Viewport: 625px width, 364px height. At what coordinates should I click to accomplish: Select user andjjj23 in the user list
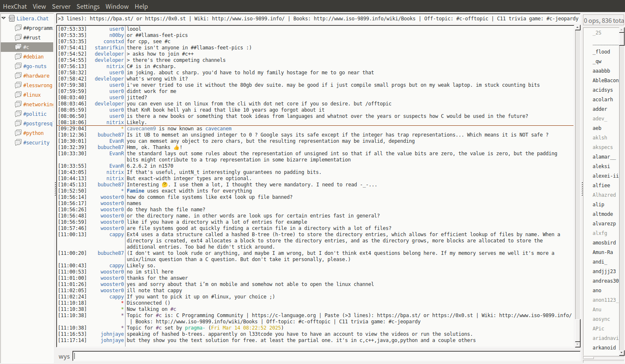coord(604,271)
